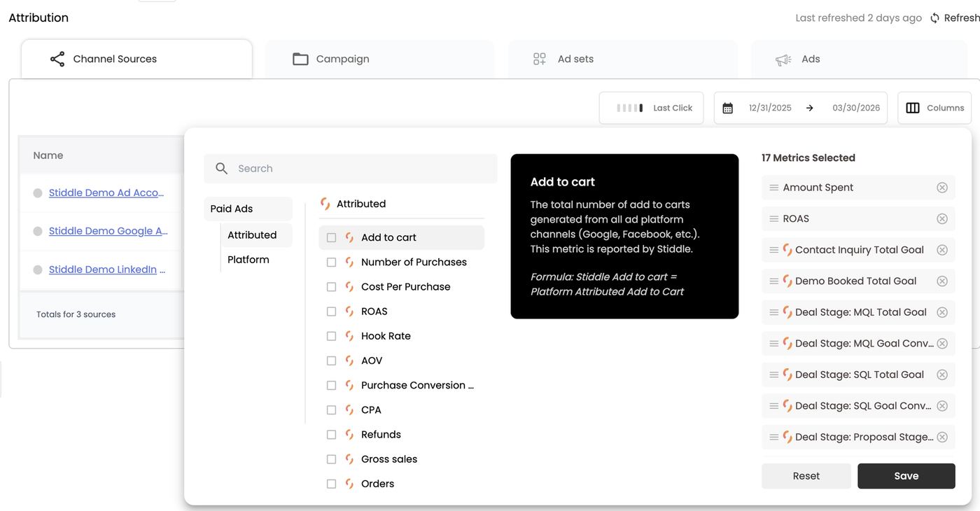Open the Columns picker dropdown

(x=934, y=108)
